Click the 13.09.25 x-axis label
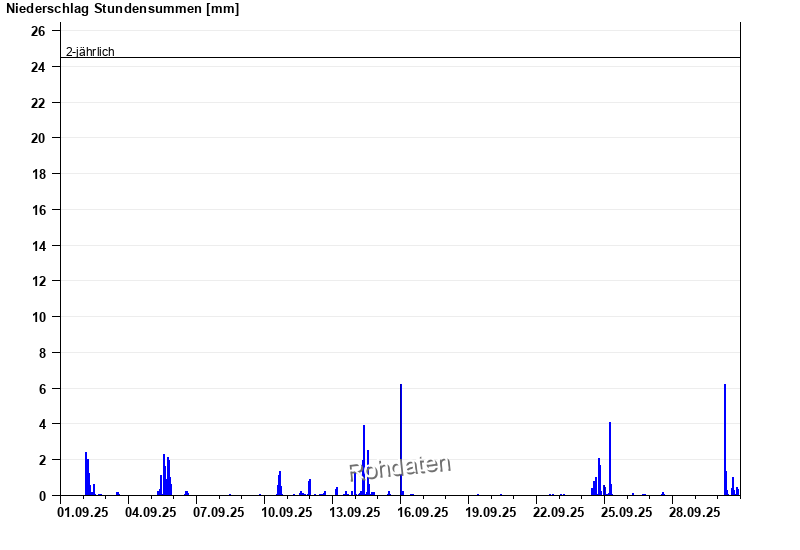Image resolution: width=800 pixels, height=550 pixels. pos(355,512)
